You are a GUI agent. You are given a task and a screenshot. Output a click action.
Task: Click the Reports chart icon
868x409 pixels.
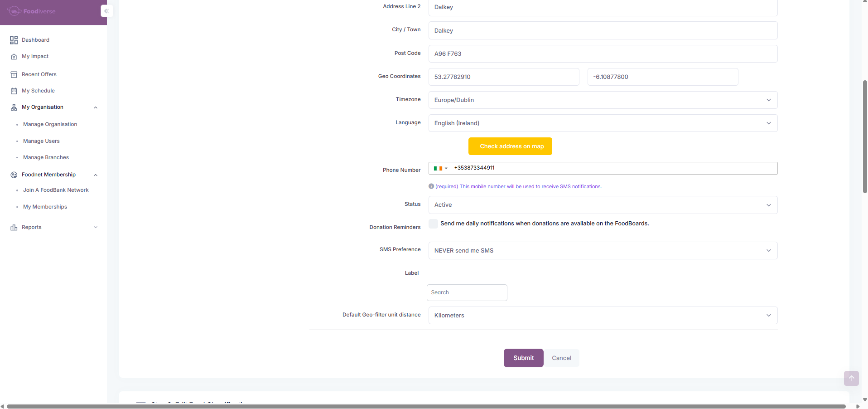14,228
